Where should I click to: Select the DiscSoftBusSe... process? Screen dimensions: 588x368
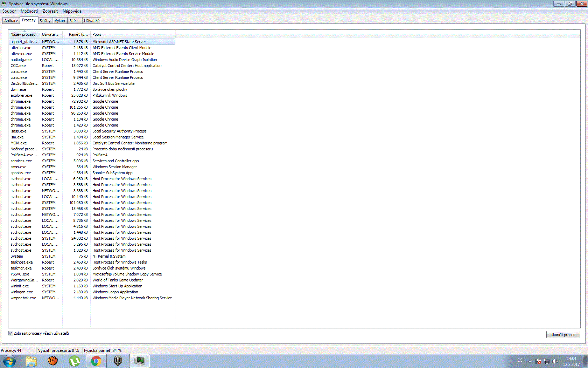[x=92, y=83]
